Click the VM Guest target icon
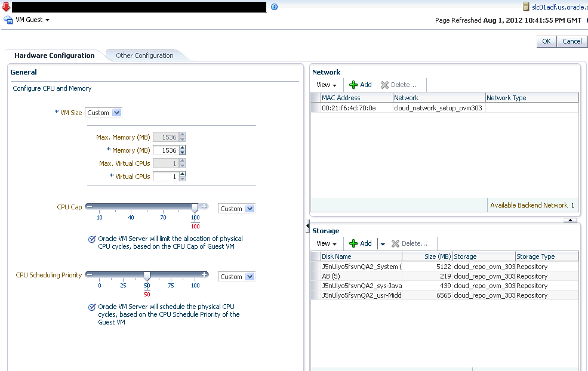The height and width of the screenshot is (371, 588). click(x=8, y=20)
